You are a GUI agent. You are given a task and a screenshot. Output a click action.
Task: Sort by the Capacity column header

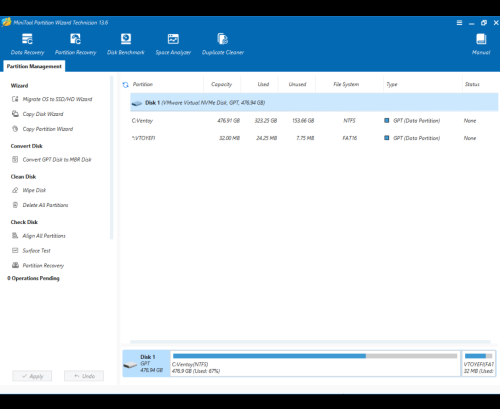[221, 84]
